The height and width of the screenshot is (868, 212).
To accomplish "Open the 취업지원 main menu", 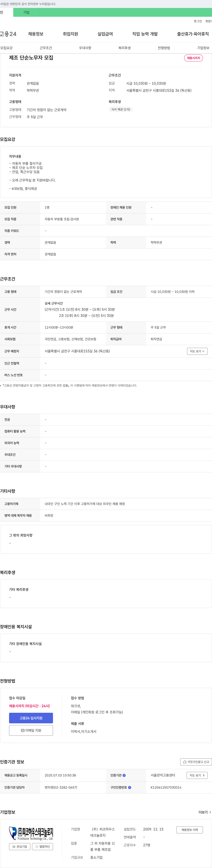I will point(70,34).
